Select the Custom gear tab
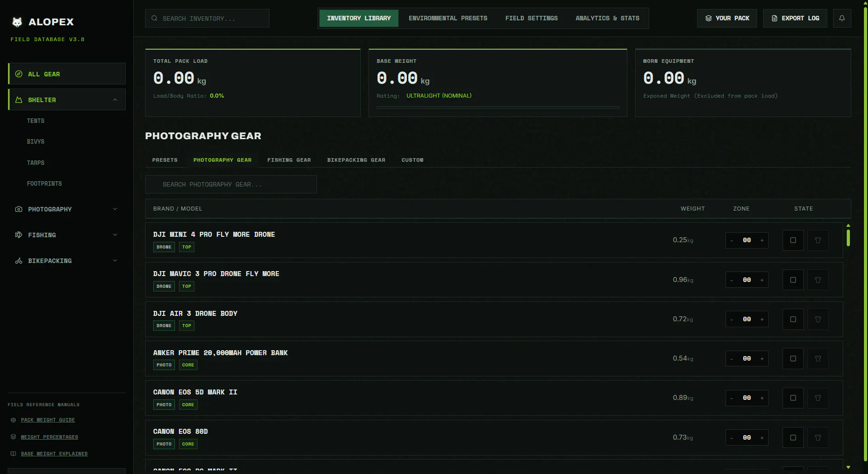The image size is (868, 474). click(413, 160)
